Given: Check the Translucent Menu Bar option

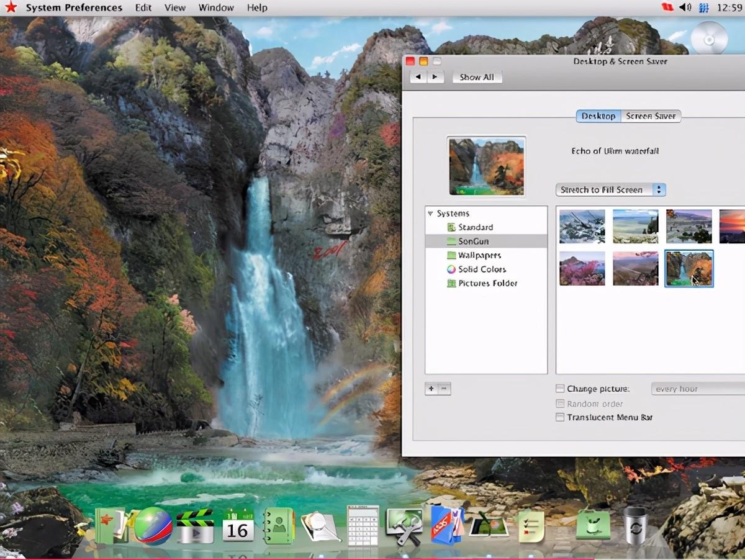Looking at the screenshot, I should [x=559, y=417].
